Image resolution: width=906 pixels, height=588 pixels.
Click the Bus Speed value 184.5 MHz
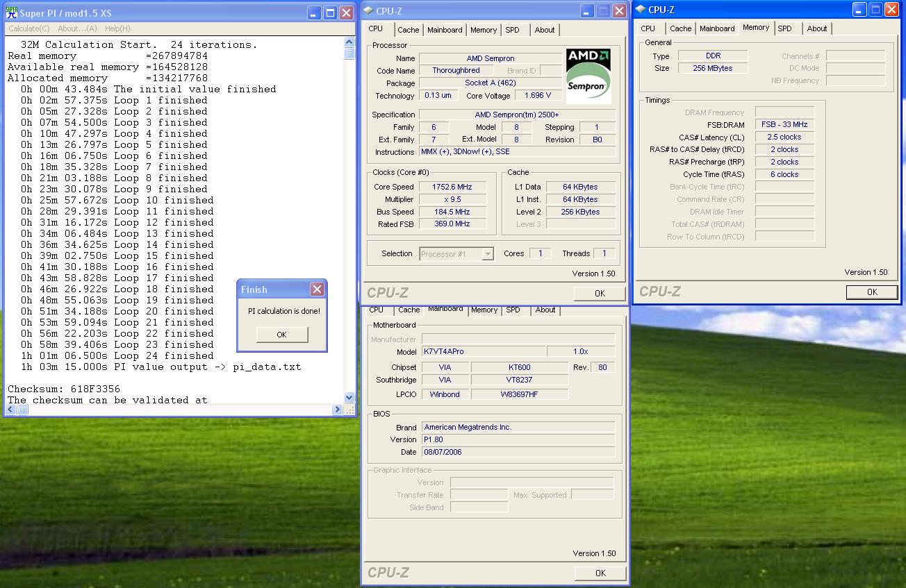click(452, 212)
